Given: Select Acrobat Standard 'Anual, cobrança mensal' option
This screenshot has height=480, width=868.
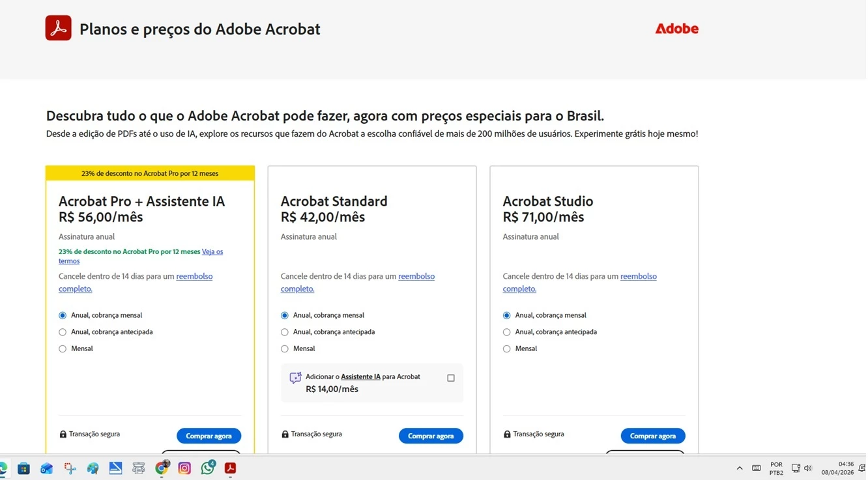Looking at the screenshot, I should (285, 315).
